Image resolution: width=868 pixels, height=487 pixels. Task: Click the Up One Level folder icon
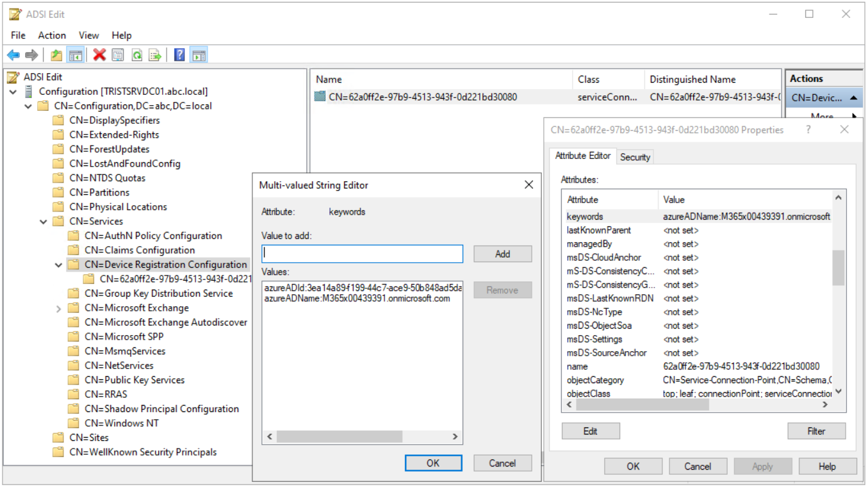[x=57, y=55]
